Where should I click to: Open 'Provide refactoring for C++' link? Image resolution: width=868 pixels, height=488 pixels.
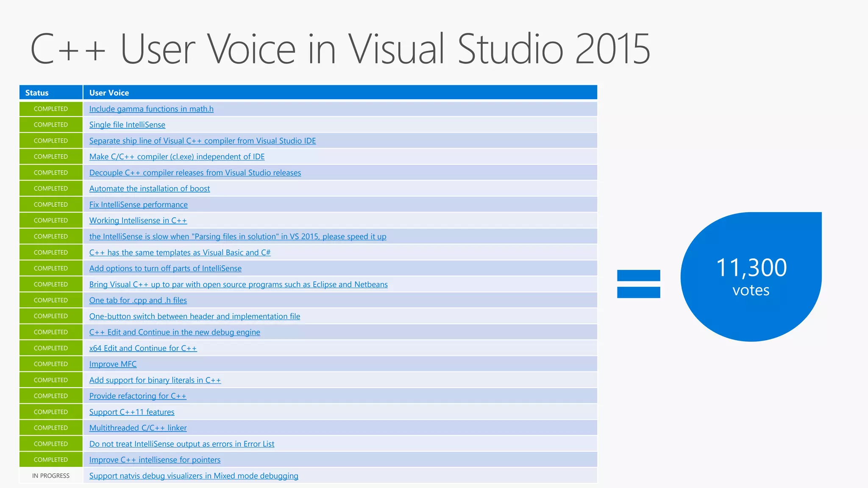pos(138,396)
